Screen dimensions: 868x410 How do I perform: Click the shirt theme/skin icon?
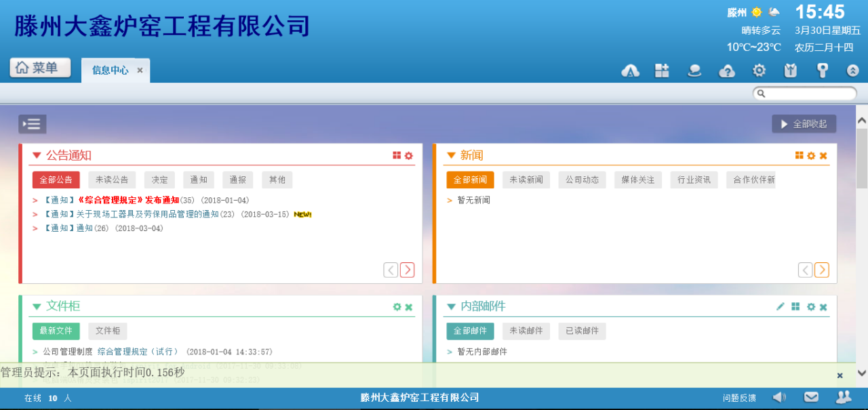(x=790, y=70)
